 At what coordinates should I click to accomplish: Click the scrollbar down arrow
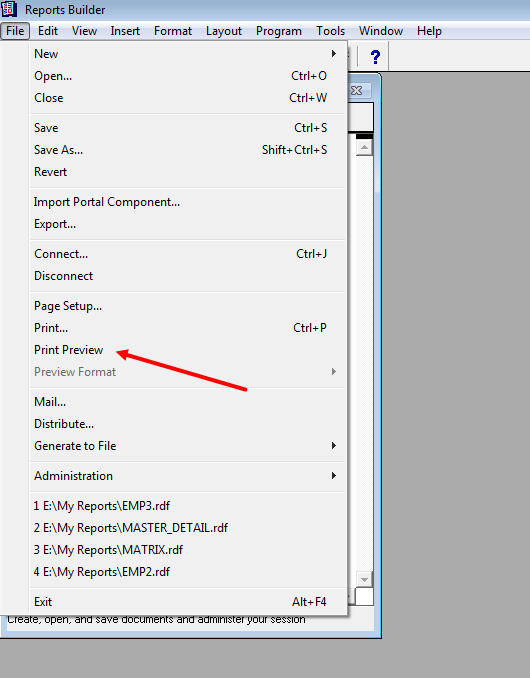pyautogui.click(x=364, y=579)
